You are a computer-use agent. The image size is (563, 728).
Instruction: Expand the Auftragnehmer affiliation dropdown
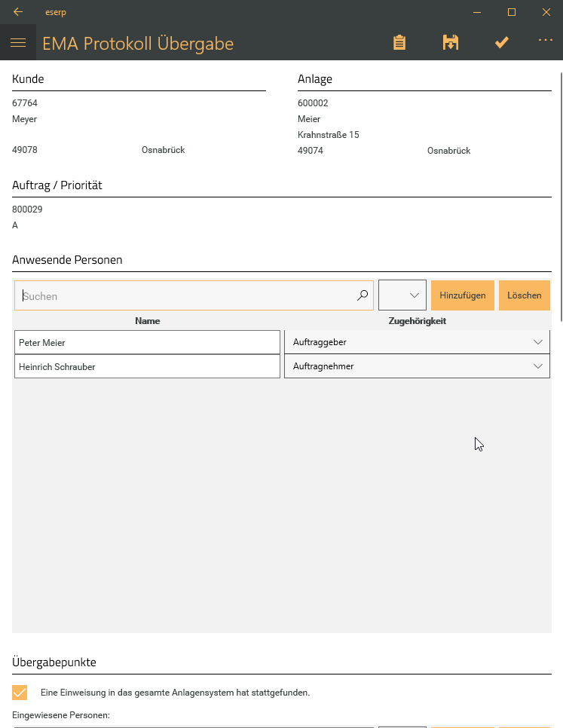click(x=417, y=366)
